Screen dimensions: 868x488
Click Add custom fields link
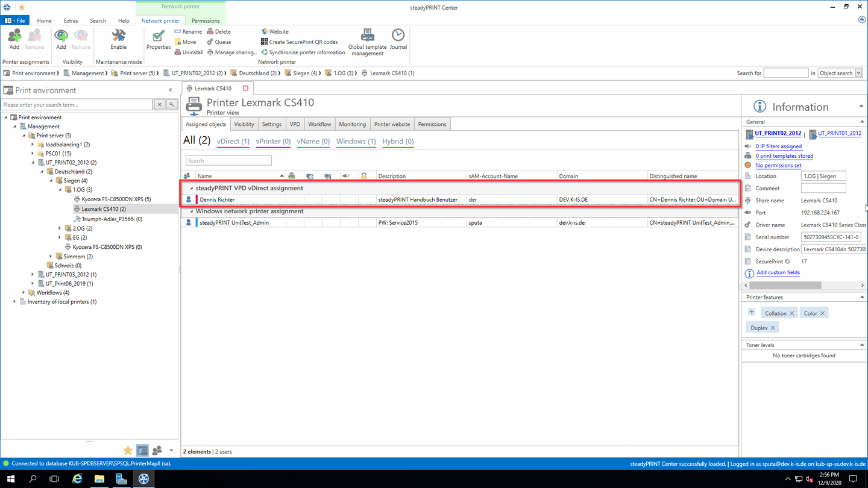coord(778,273)
